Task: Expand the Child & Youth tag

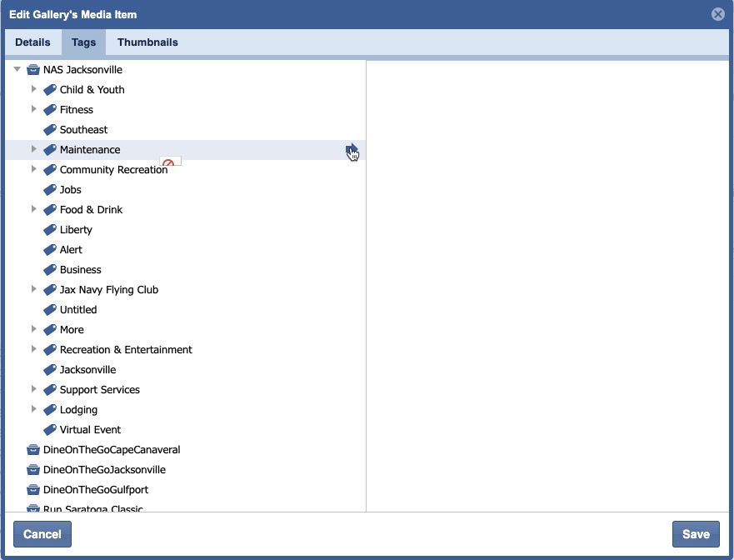Action: (34, 89)
